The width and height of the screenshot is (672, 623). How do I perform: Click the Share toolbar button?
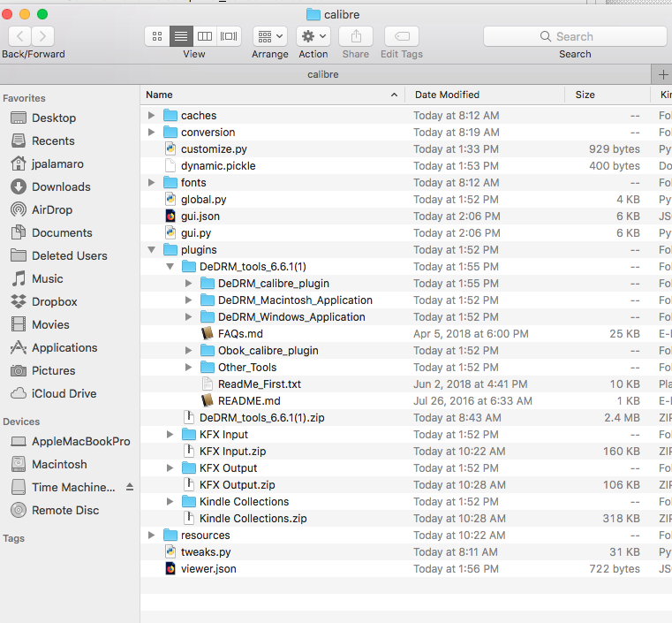356,36
